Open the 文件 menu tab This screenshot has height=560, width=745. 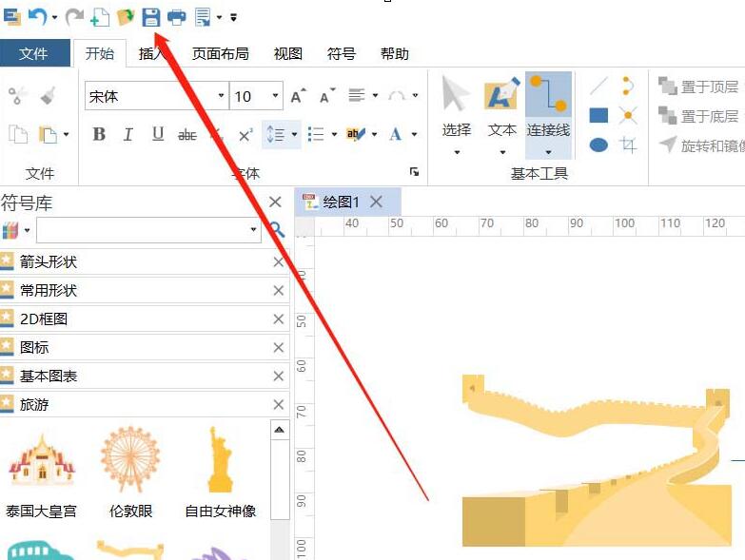[34, 53]
